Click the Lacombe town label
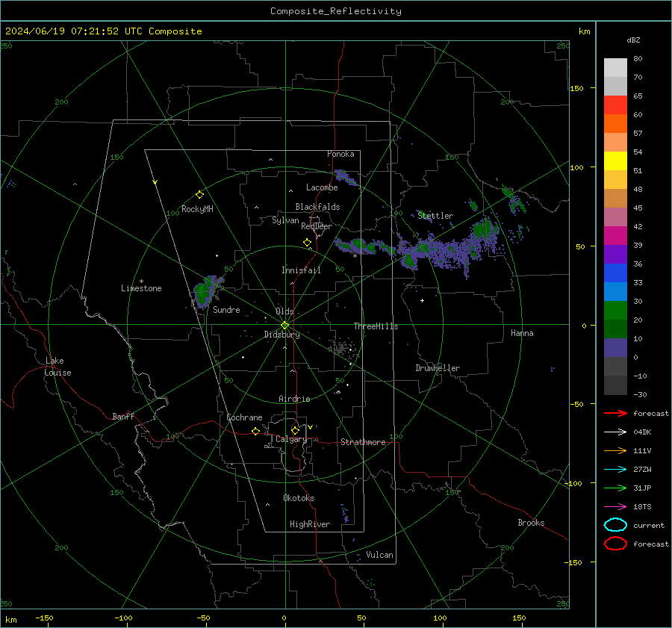The image size is (672, 628). pos(322,187)
